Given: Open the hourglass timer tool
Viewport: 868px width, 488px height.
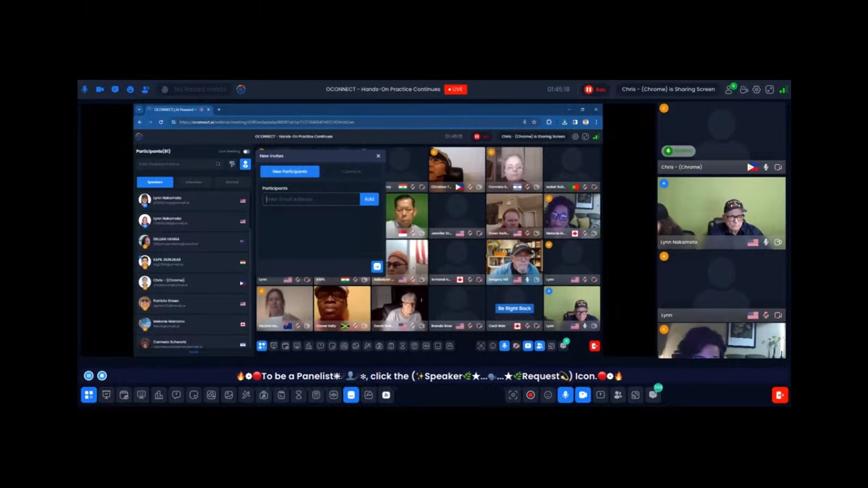Looking at the screenshot, I should 299,395.
